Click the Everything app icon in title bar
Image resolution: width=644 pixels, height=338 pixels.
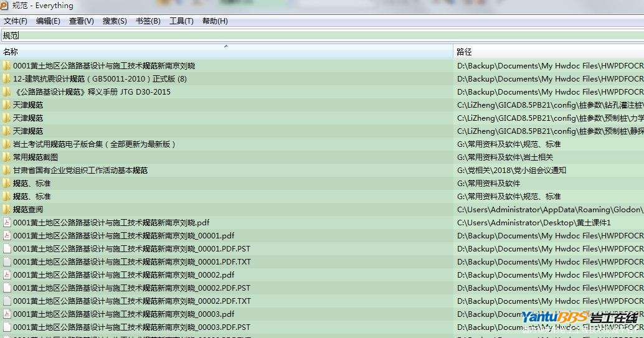tap(6, 6)
